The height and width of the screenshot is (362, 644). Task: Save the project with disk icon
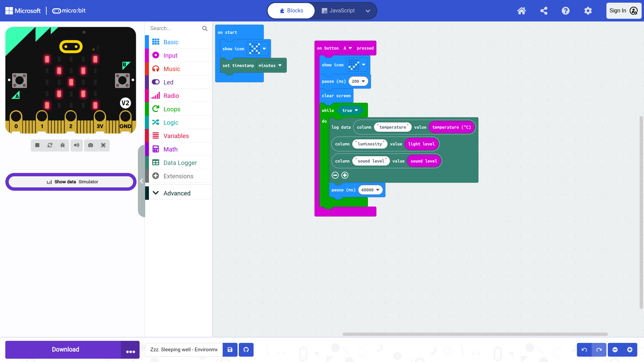[x=230, y=350]
